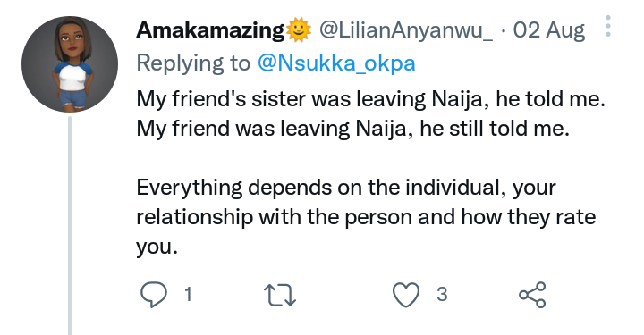
Task: Click the vertical thread line below the avatar
Action: [x=70, y=225]
